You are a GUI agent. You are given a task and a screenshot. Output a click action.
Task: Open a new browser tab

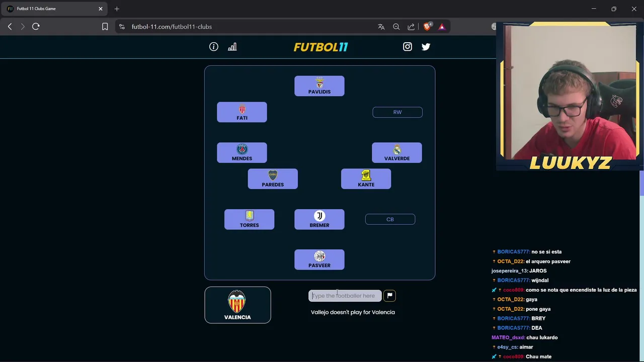click(117, 9)
